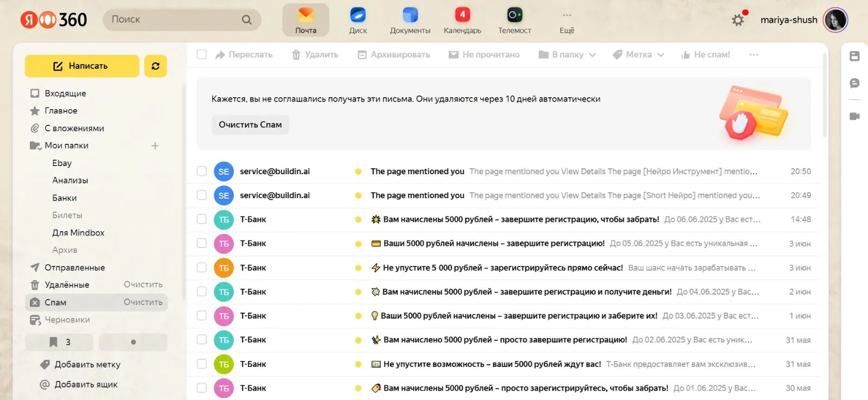
Task: Toggle unread dot on Т-Банк 14:48 email
Action: click(x=358, y=219)
